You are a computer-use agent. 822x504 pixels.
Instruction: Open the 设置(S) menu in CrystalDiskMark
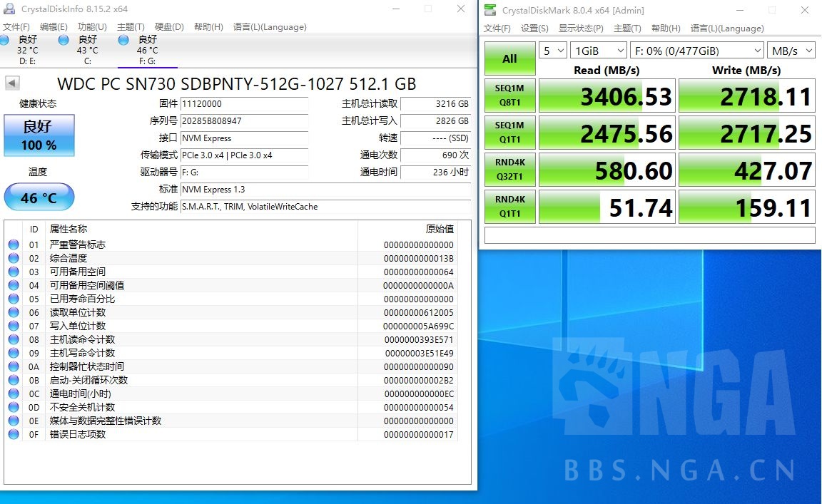coord(534,29)
